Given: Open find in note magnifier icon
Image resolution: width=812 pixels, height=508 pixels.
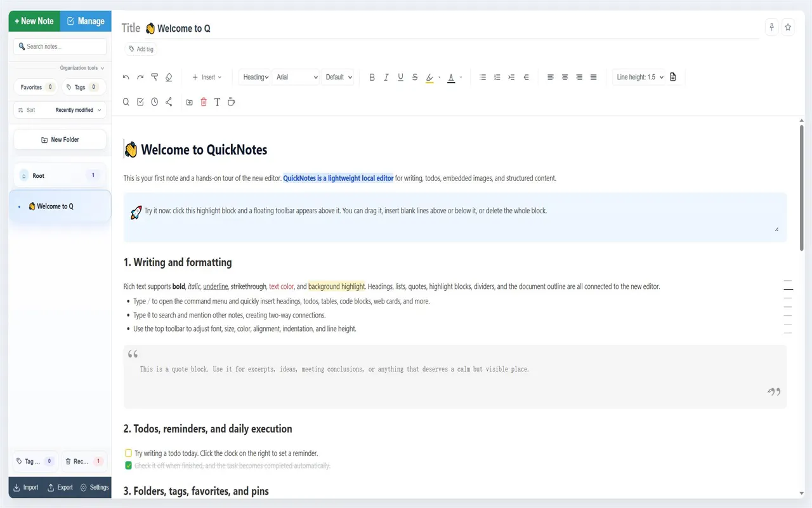Looking at the screenshot, I should pos(126,102).
